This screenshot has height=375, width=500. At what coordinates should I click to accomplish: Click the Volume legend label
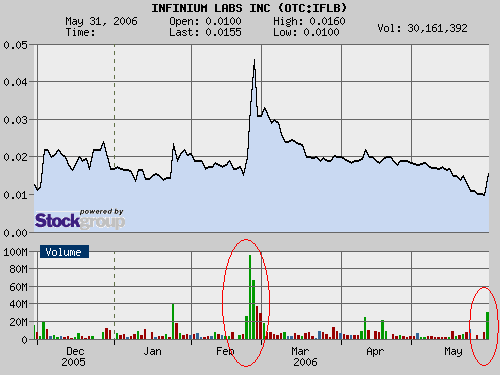pos(64,252)
